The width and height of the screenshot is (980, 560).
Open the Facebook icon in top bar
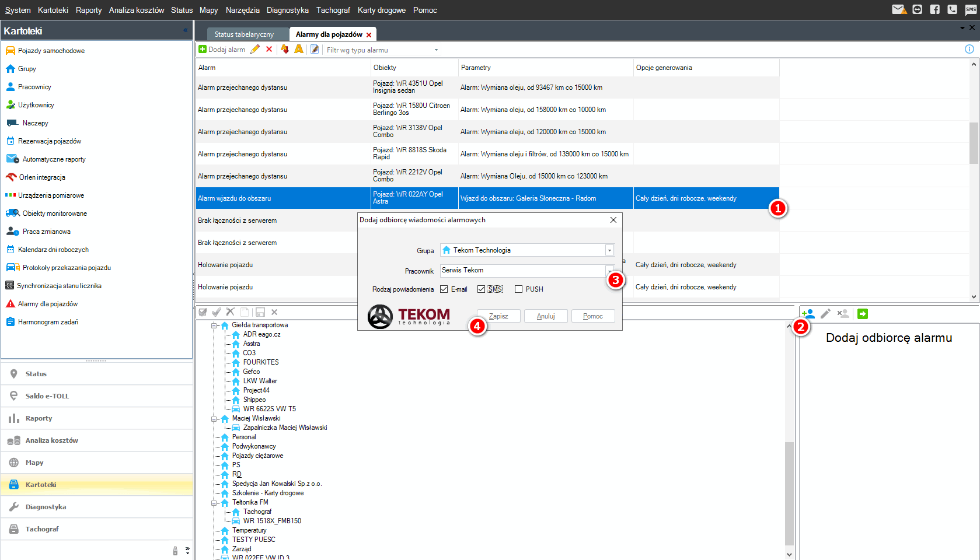935,9
